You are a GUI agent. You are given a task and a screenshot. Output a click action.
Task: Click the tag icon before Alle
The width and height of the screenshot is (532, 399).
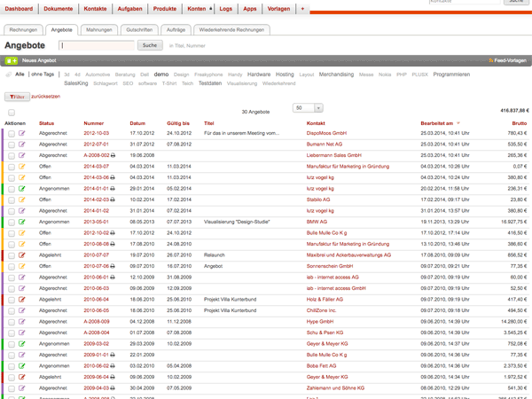point(9,74)
